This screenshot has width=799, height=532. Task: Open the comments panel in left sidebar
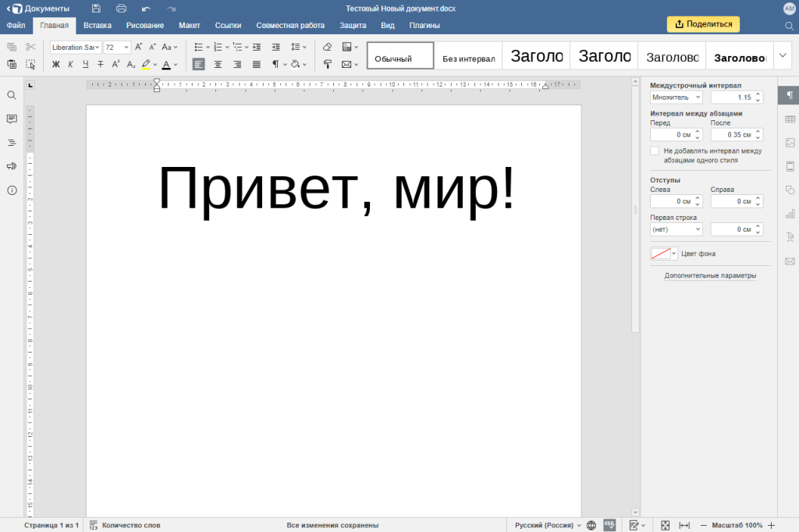12,119
